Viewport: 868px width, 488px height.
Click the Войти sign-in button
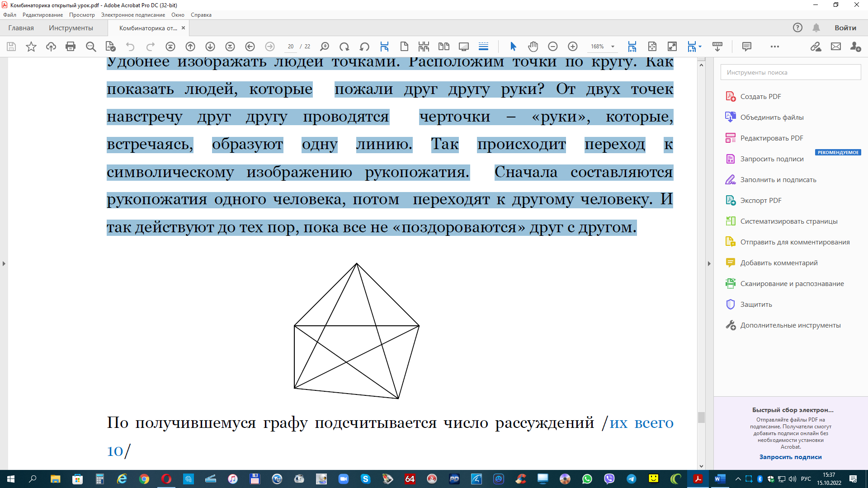tap(845, 28)
